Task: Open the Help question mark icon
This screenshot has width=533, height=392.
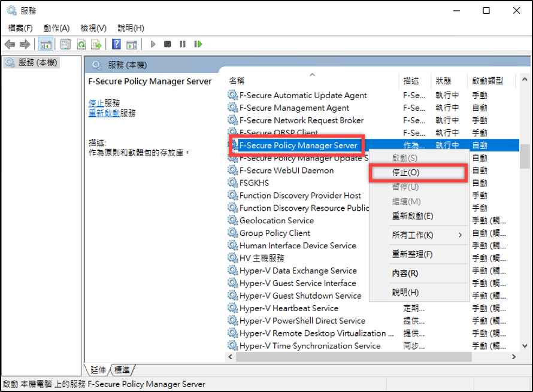Action: click(116, 44)
